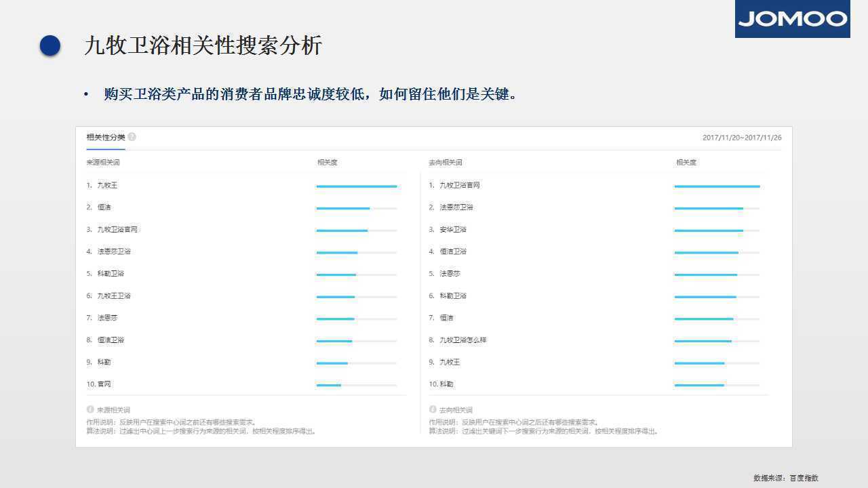Screen dimensions: 868x488
Task: Select source keyword 9. 科勒
Action: coord(99,363)
